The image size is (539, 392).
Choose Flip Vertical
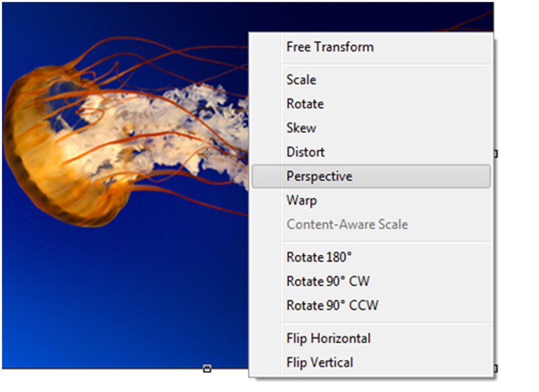(x=371, y=362)
